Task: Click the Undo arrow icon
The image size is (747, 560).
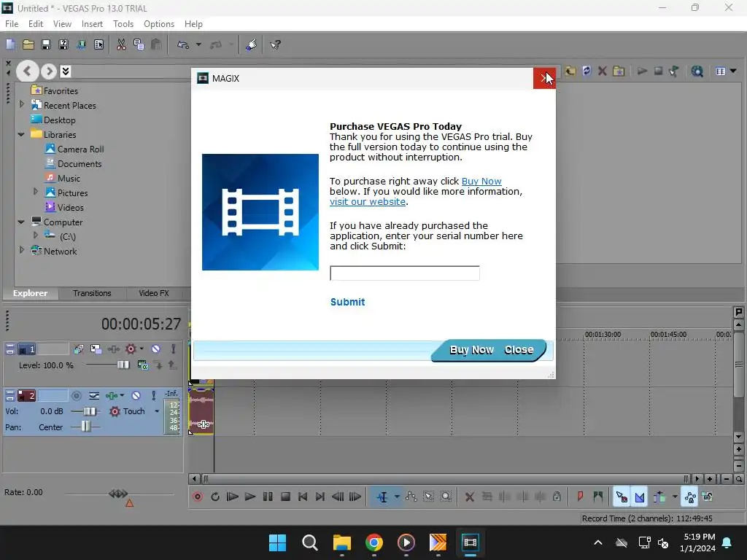Action: [183, 44]
